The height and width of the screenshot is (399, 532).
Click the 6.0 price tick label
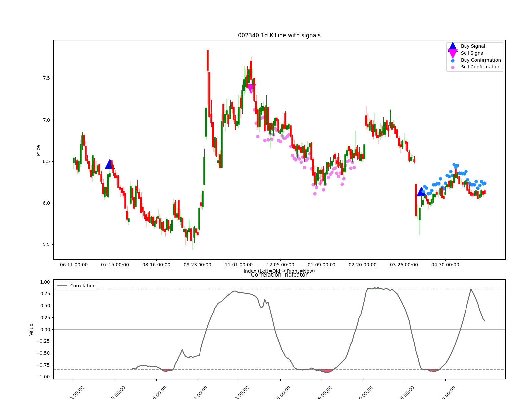(46, 203)
